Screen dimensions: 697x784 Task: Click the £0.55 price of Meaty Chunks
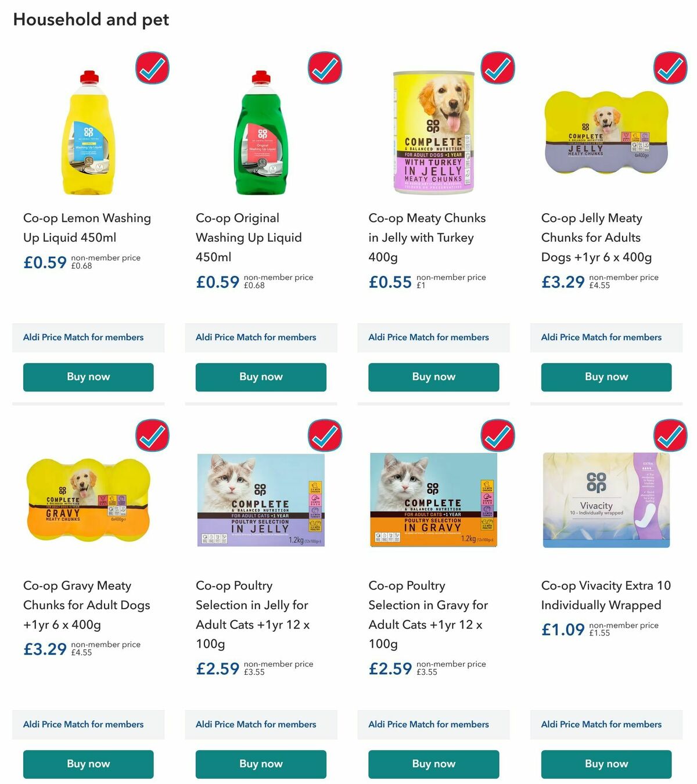click(x=390, y=283)
